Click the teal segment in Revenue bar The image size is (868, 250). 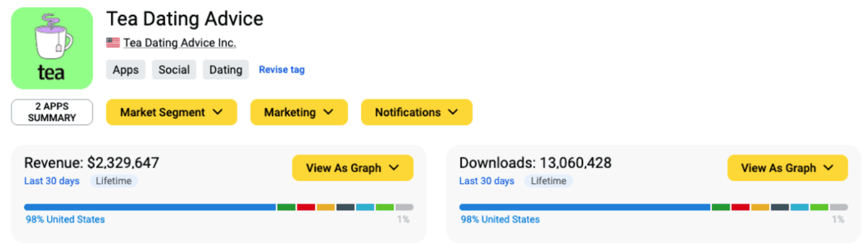(365, 207)
